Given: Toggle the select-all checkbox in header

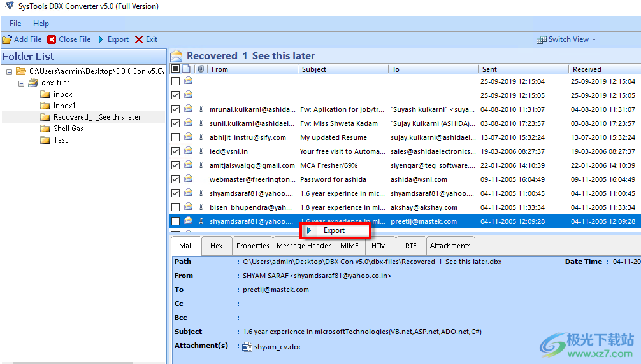Looking at the screenshot, I should [x=175, y=69].
